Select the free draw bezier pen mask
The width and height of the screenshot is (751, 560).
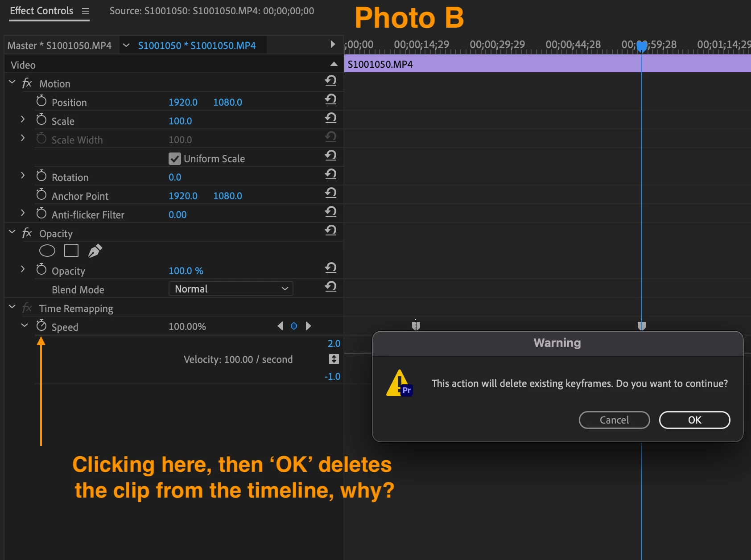click(95, 251)
